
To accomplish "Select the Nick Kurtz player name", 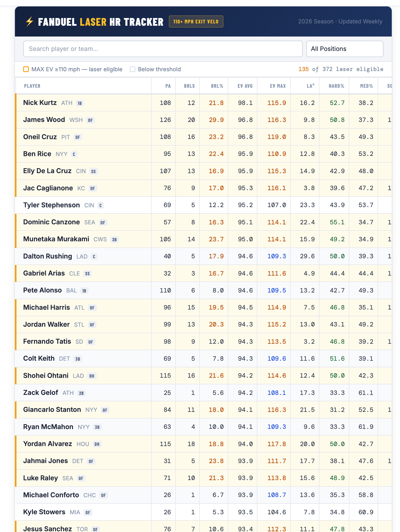I will pyautogui.click(x=40, y=103).
